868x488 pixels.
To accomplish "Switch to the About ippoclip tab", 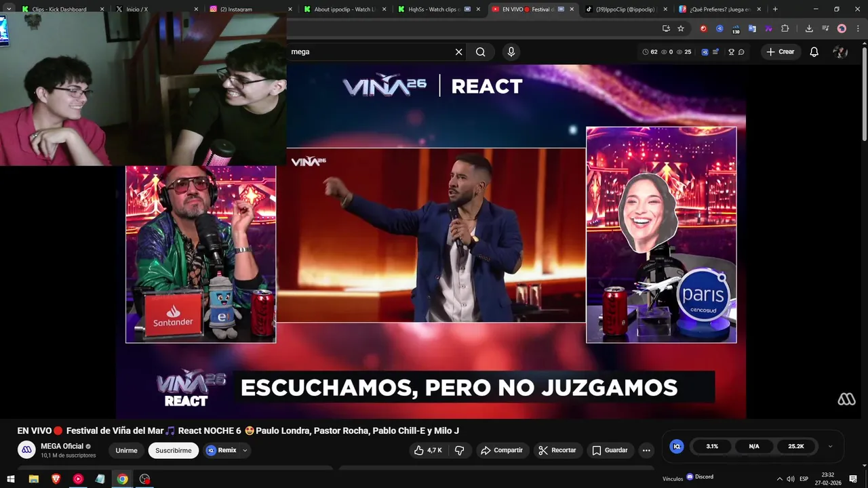I will pos(343,9).
